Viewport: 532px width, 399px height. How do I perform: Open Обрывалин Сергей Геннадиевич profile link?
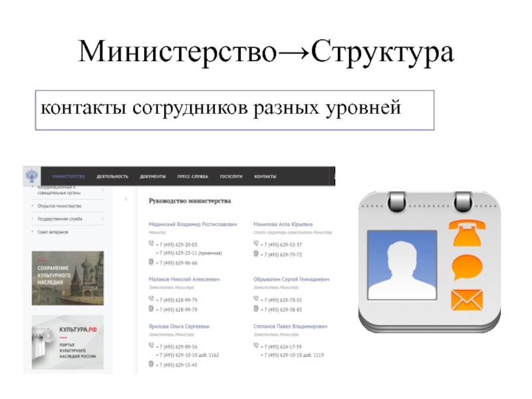pyautogui.click(x=291, y=280)
